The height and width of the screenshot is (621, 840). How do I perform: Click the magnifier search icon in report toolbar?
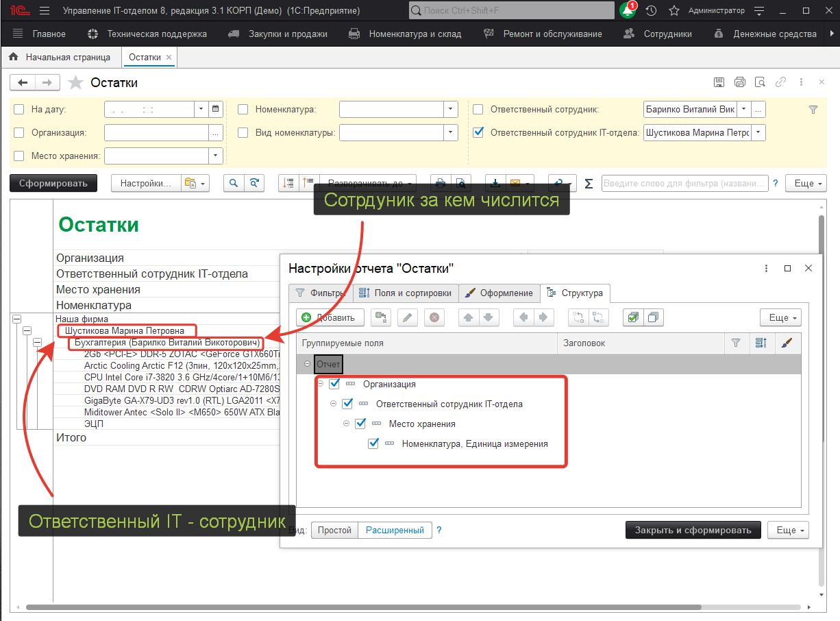tap(234, 183)
